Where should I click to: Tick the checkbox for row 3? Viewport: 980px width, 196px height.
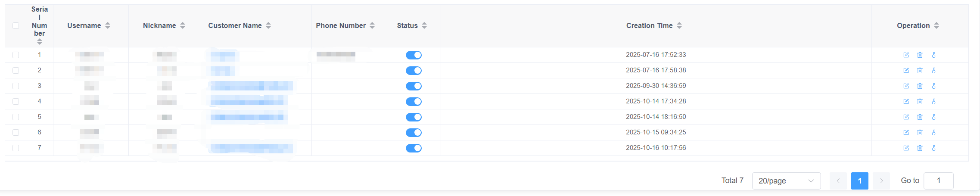[16, 86]
